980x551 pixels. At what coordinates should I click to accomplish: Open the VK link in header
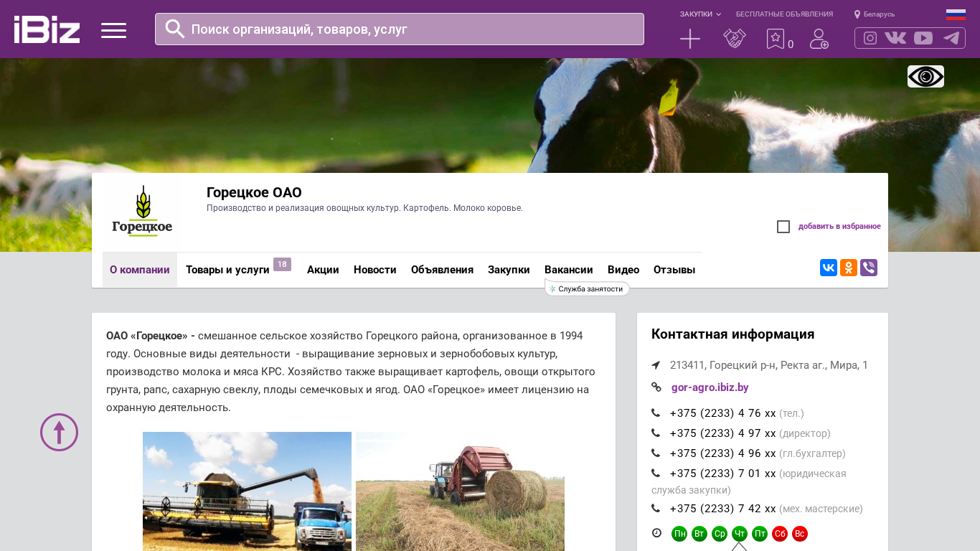(895, 38)
